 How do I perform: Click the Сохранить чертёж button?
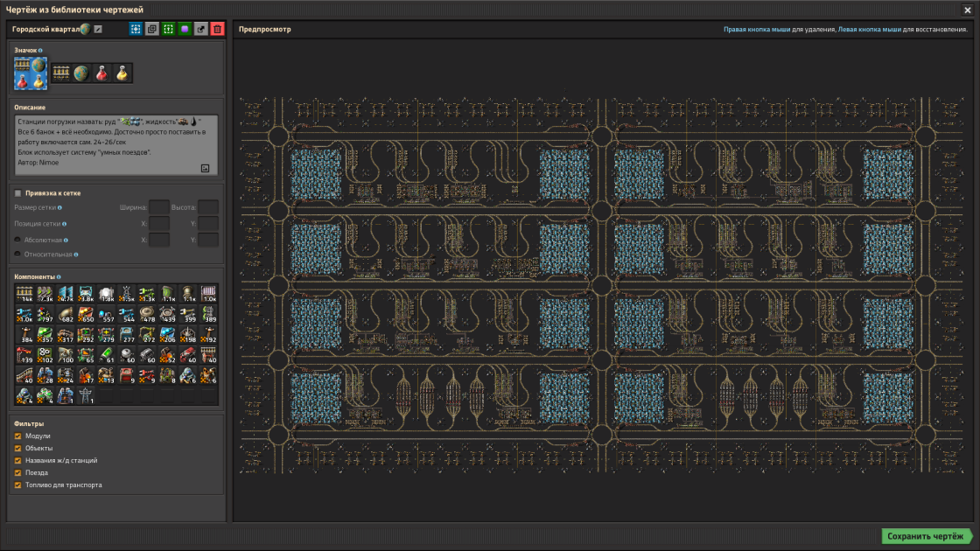(x=926, y=536)
